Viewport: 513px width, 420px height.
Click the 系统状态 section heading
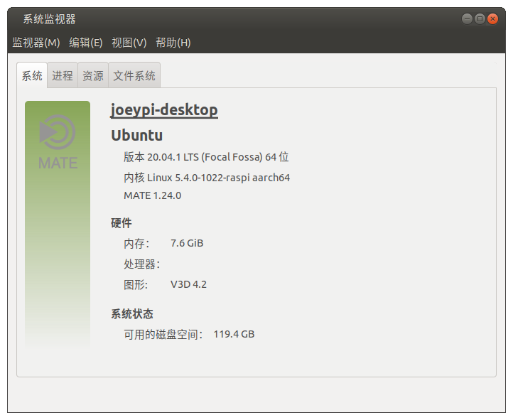pos(132,314)
